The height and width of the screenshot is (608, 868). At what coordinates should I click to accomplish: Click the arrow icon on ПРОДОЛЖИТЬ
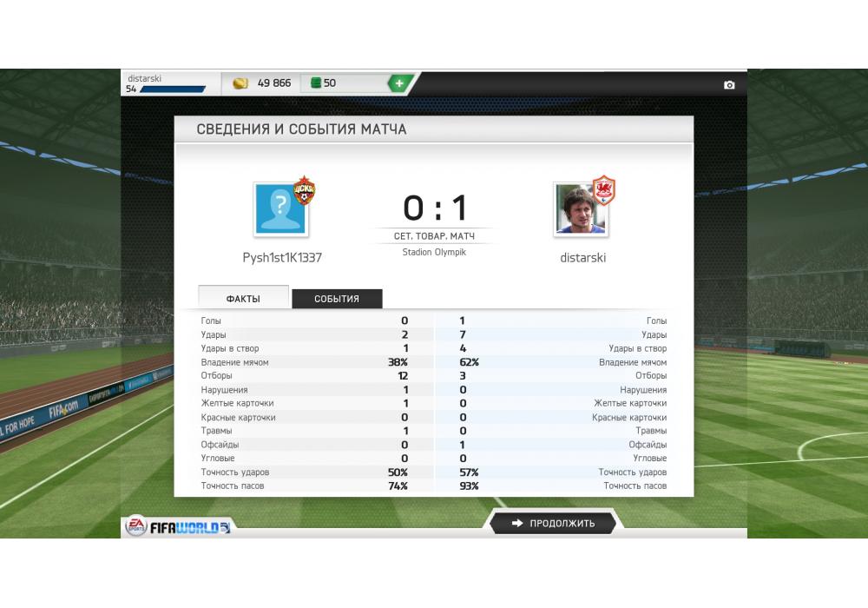tap(517, 523)
